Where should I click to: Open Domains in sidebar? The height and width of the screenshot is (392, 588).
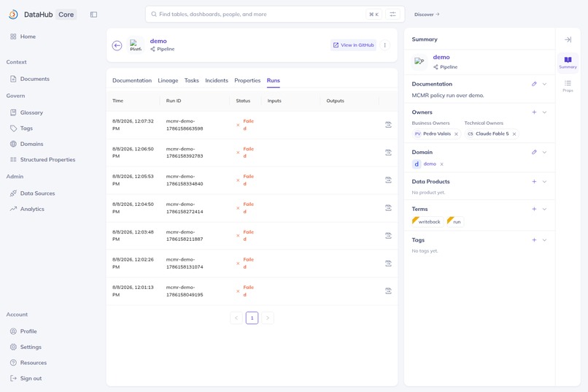coord(31,144)
